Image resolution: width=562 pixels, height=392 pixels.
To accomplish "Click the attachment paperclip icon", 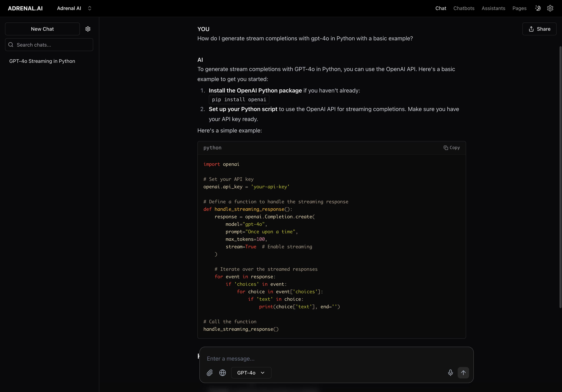I will click(210, 373).
